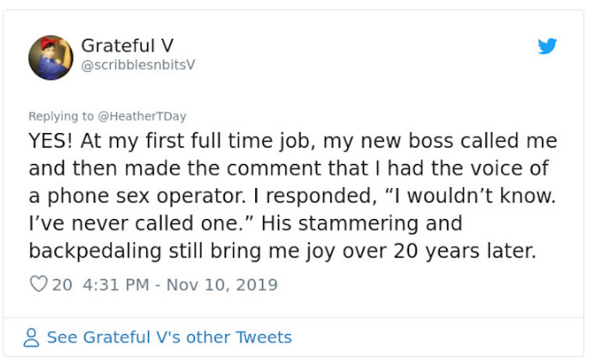
Task: Click the words "first full time job"
Action: pyautogui.click(x=210, y=141)
